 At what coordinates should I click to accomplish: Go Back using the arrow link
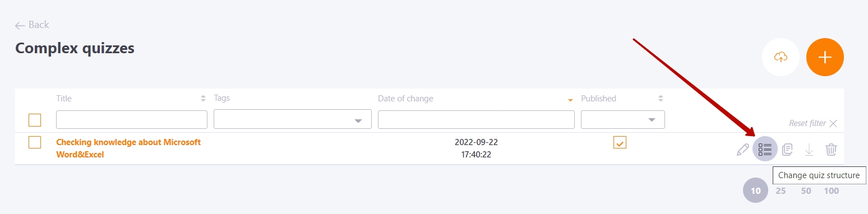click(32, 25)
